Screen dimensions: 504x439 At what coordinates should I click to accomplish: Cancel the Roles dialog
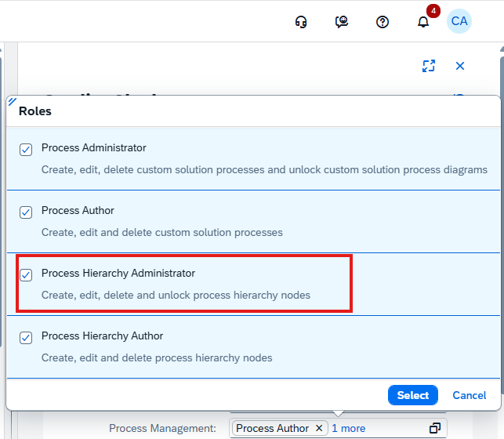coord(470,395)
